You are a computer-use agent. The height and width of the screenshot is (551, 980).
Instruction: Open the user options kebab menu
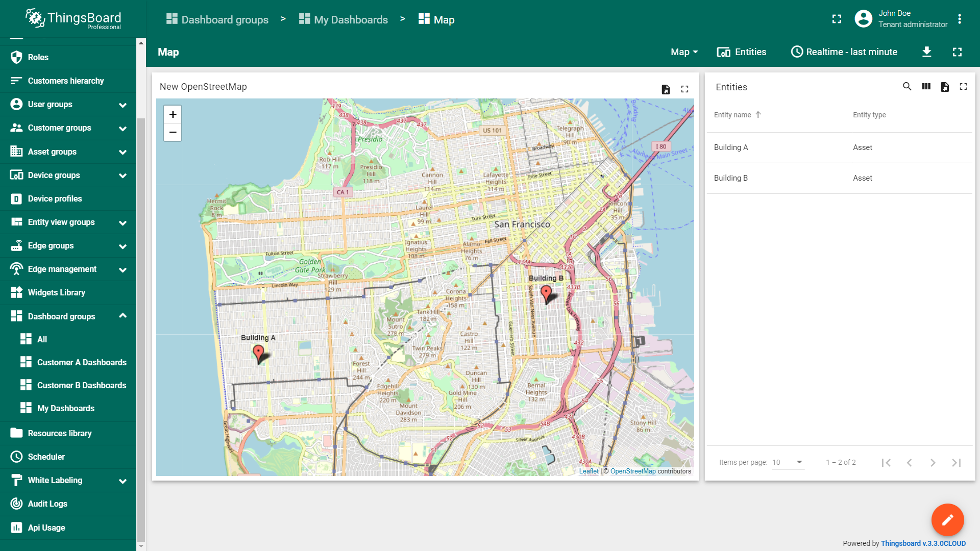click(x=960, y=19)
